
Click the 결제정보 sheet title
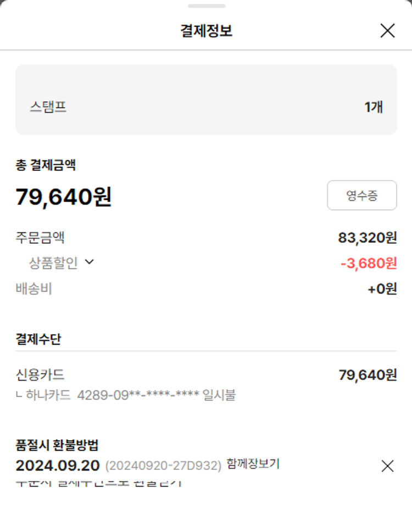pyautogui.click(x=206, y=31)
